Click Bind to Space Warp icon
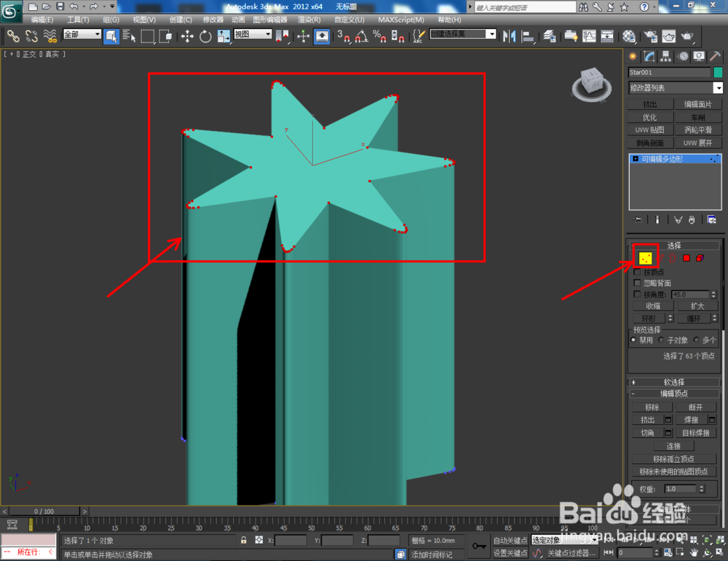728x561 pixels. point(50,36)
